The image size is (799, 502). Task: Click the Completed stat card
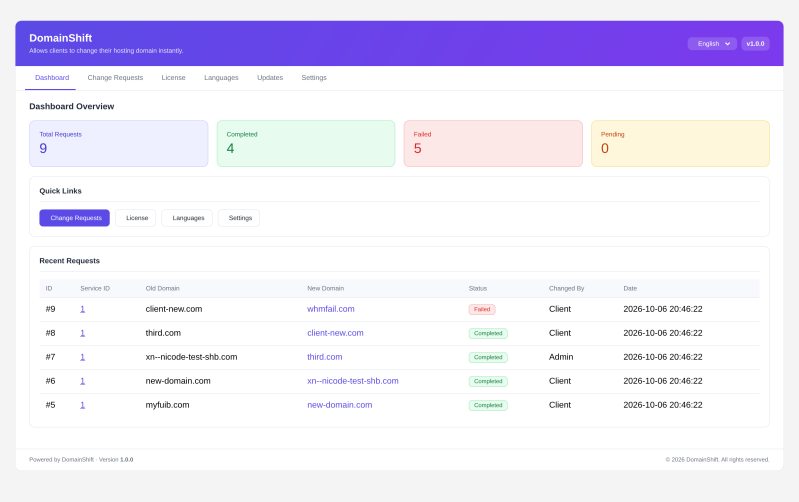tap(306, 143)
